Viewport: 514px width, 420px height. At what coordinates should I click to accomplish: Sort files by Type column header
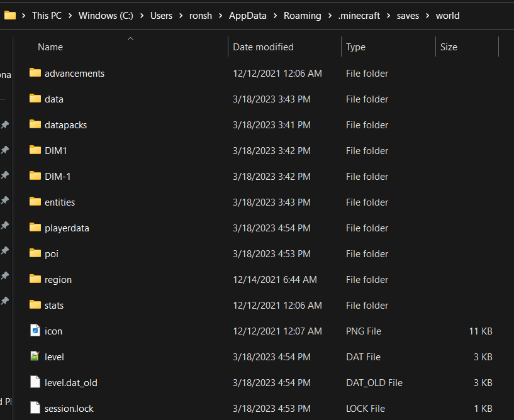click(x=355, y=47)
